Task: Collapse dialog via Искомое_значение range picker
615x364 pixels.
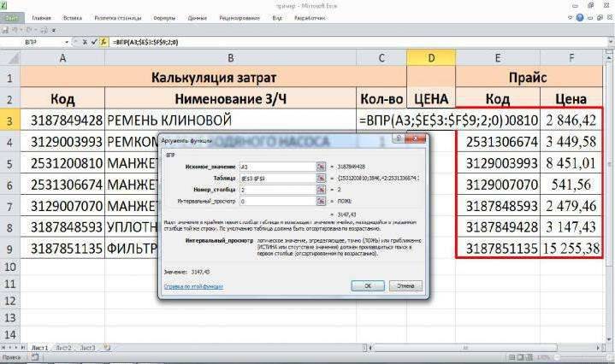Action: (x=320, y=167)
